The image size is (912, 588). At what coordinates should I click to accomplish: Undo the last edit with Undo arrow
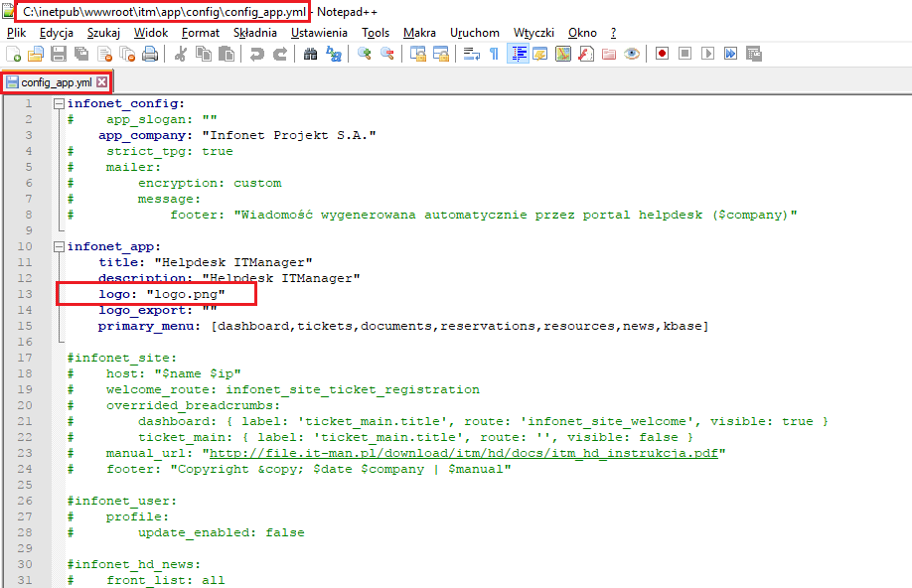[x=257, y=54]
